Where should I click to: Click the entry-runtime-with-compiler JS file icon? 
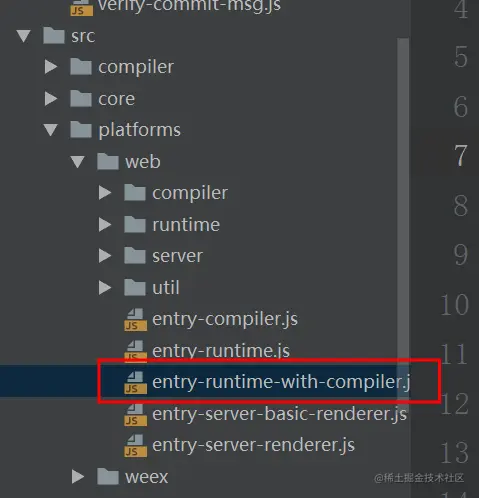135,382
